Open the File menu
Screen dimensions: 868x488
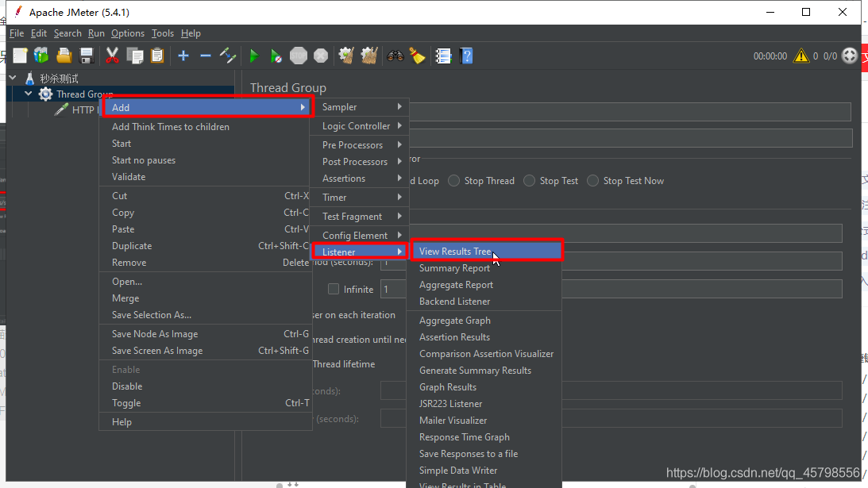[17, 33]
